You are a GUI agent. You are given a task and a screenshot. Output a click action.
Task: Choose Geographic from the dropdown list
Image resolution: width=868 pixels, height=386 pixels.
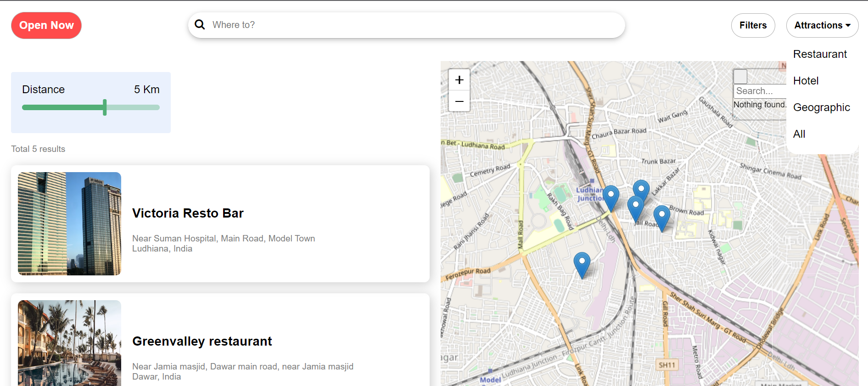[821, 107]
